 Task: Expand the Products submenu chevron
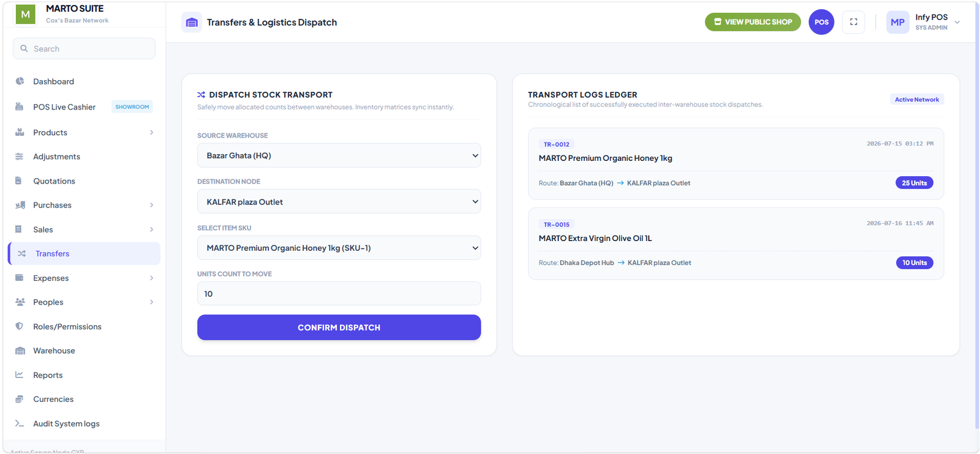click(x=151, y=132)
